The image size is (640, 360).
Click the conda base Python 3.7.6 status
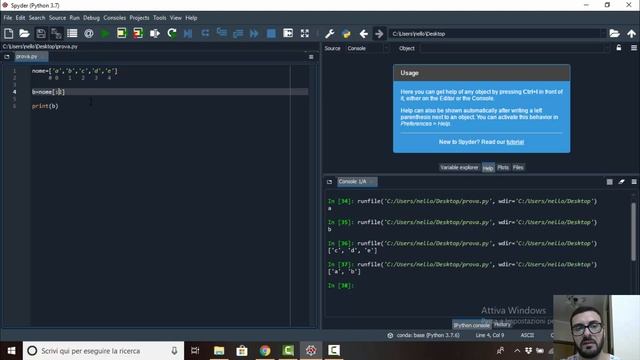(424, 335)
